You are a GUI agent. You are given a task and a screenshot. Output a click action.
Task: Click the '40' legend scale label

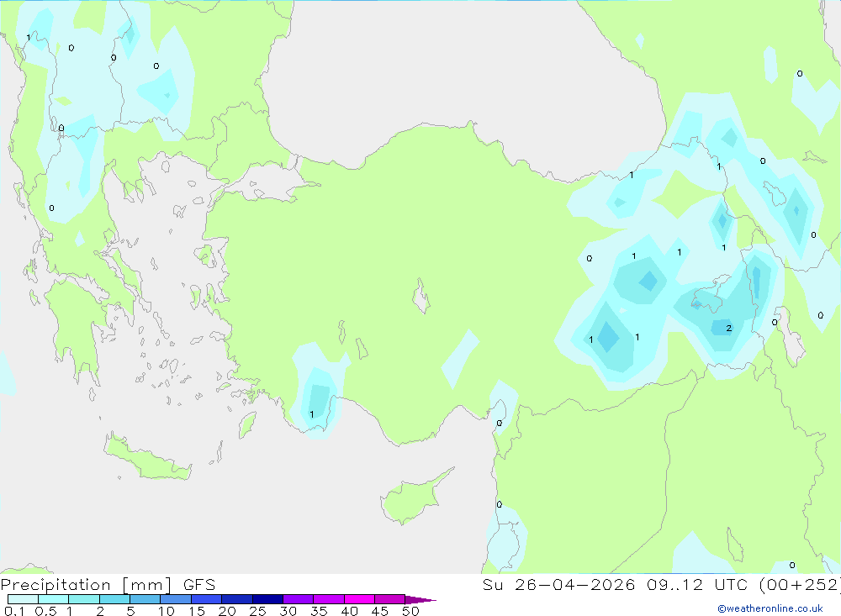[x=349, y=611]
